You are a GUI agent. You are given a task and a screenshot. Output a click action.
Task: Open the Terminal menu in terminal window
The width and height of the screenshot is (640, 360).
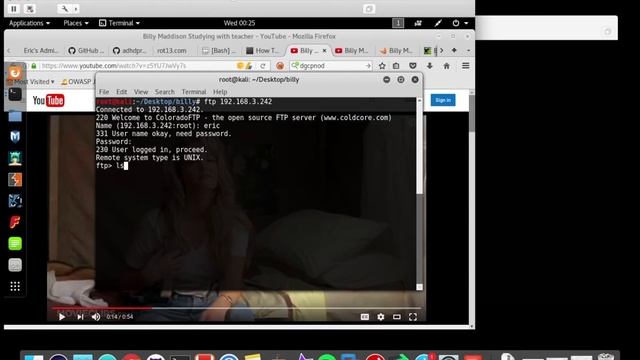[194, 92]
